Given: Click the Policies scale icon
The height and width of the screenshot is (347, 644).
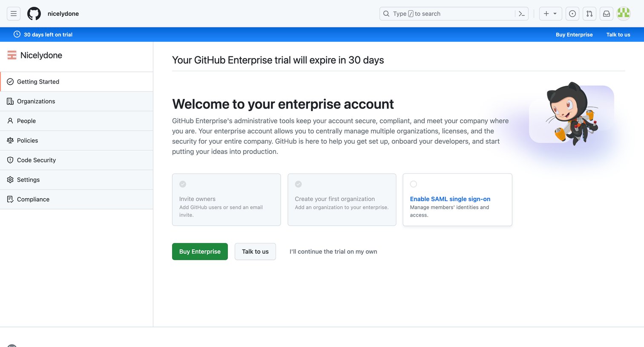Looking at the screenshot, I should (10, 140).
